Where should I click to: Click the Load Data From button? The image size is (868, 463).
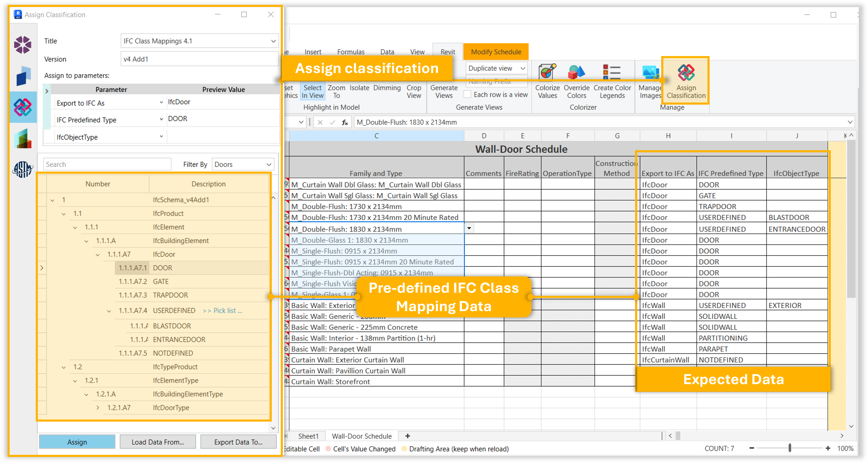158,442
